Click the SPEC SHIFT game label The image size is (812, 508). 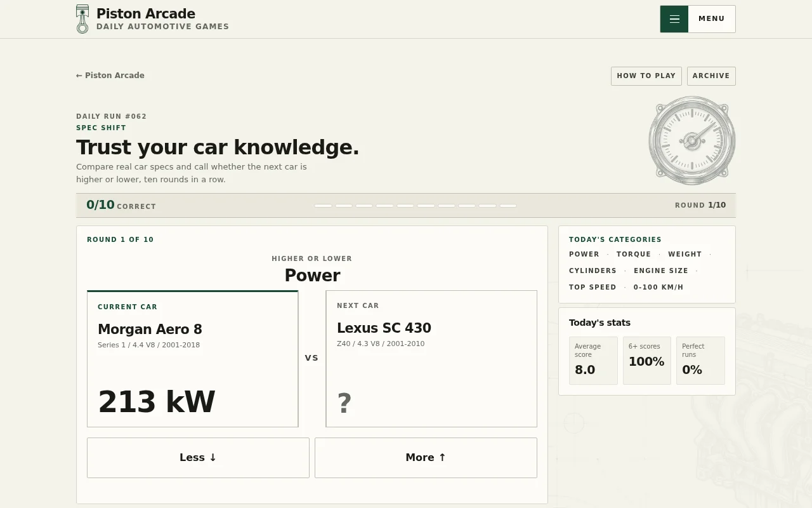pos(101,128)
